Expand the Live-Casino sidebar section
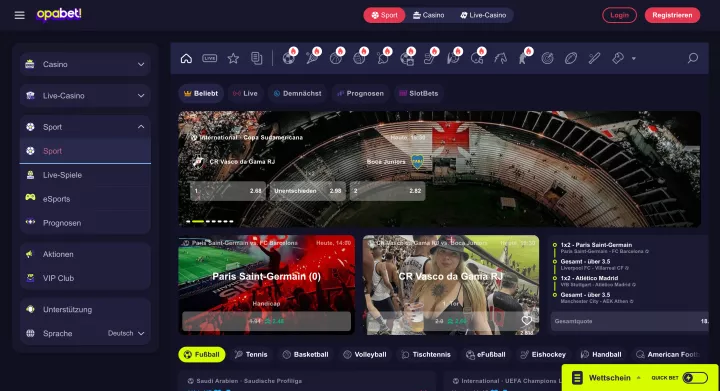 pos(85,95)
